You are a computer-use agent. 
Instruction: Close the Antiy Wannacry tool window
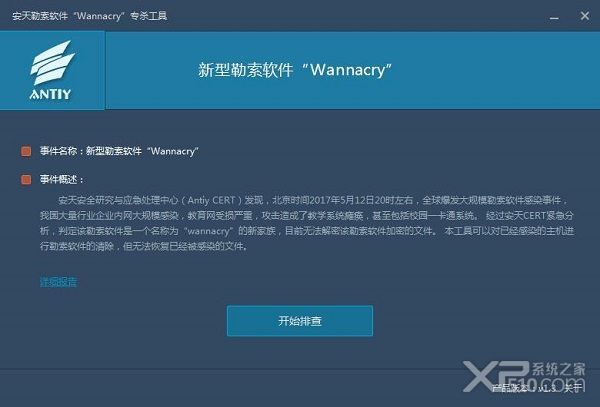(584, 16)
